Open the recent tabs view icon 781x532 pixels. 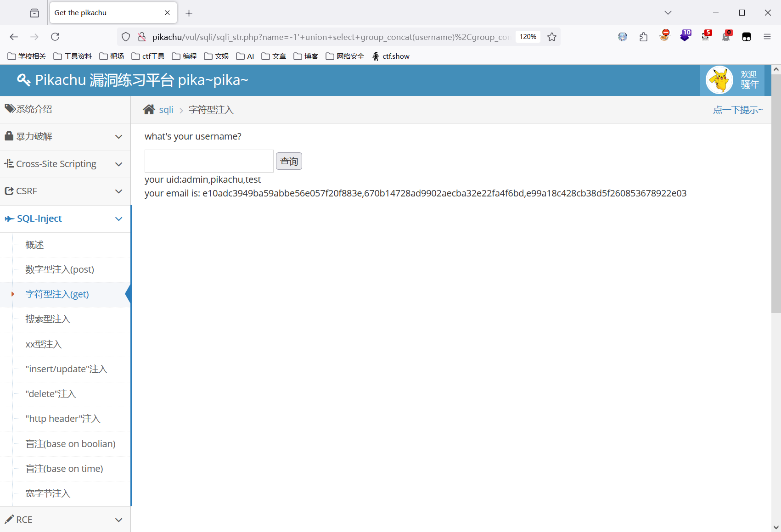tap(34, 13)
